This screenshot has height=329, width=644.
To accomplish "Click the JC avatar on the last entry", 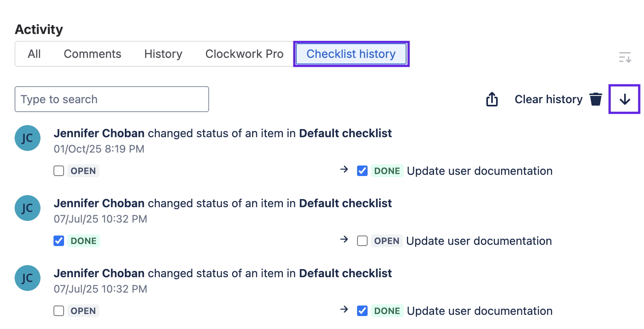I will [x=28, y=278].
